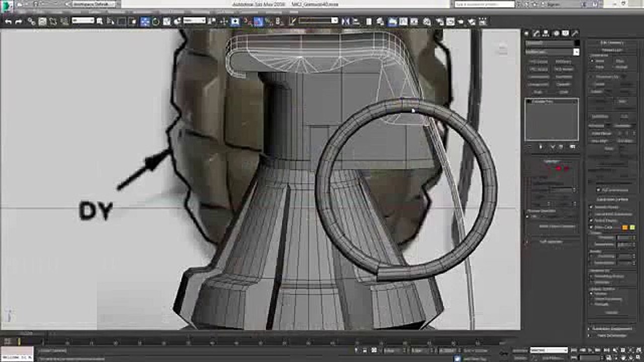The image size is (644, 362).
Task: Click the Mirror tool icon
Action: coord(346,22)
